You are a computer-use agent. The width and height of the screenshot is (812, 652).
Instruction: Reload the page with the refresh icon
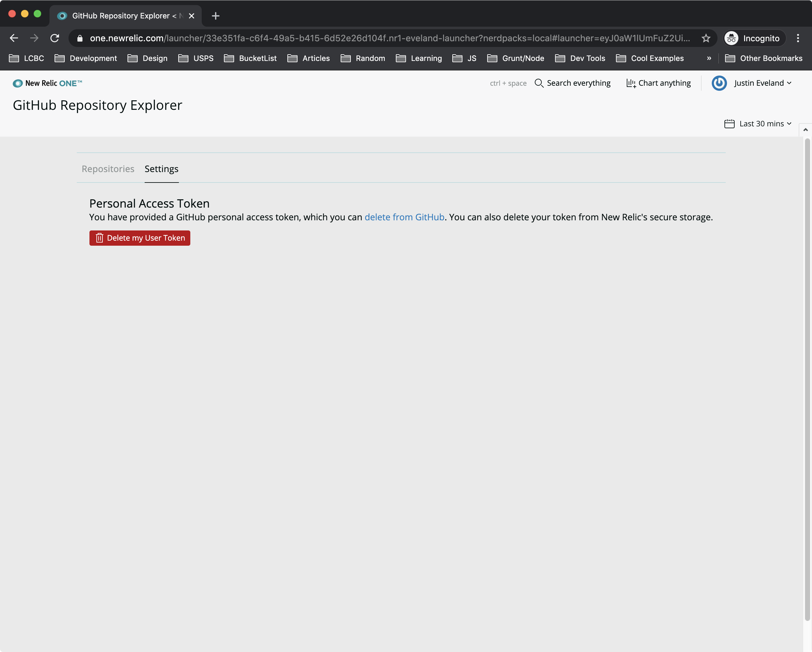point(55,38)
